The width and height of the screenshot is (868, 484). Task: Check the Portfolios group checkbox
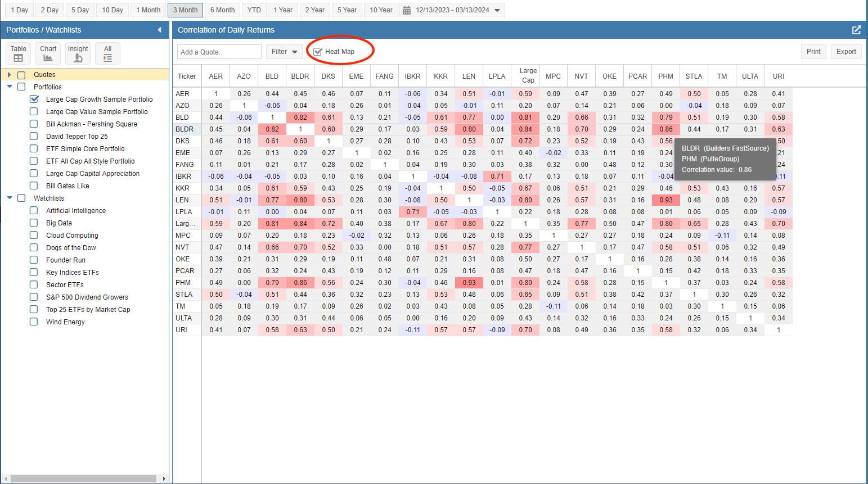(x=21, y=87)
